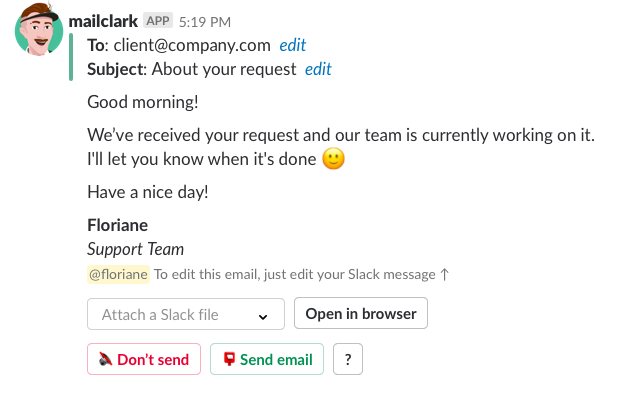Click the Open in browser button

361,313
